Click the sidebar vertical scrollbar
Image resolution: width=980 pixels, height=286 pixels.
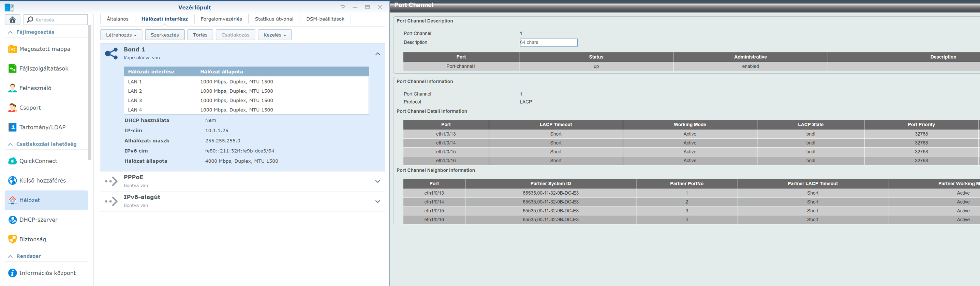pyautogui.click(x=90, y=93)
